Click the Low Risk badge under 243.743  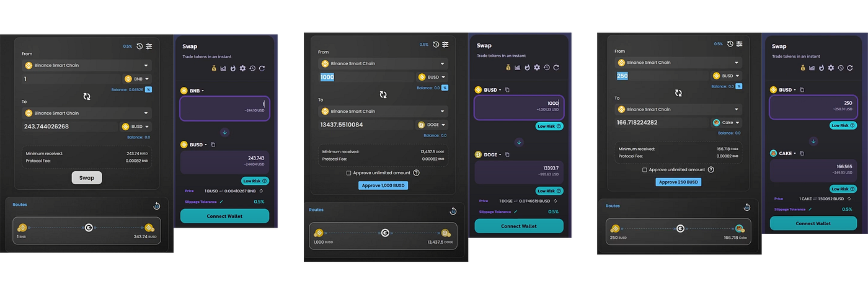[255, 181]
